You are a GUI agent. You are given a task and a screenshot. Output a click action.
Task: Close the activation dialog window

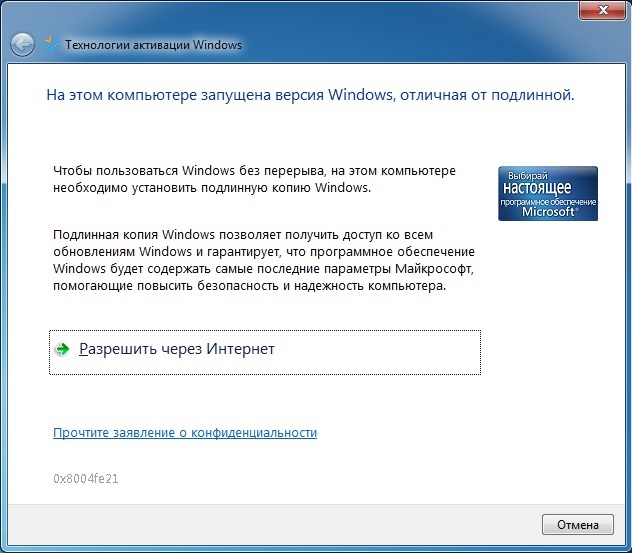point(603,10)
